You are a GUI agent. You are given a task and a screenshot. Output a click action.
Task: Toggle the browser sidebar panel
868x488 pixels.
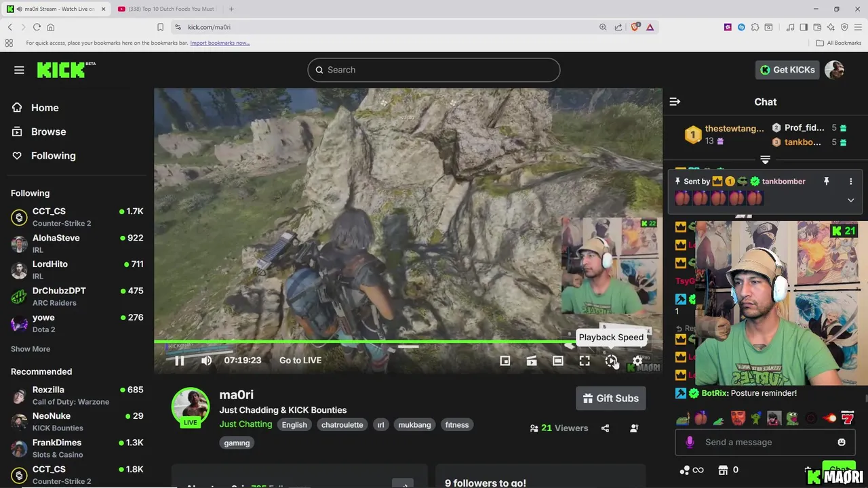click(804, 27)
